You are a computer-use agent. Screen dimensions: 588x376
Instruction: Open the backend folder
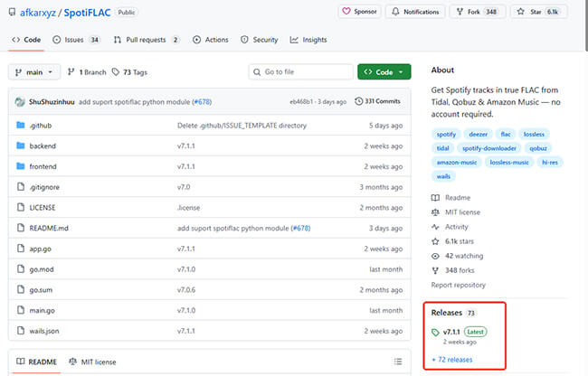tap(43, 146)
